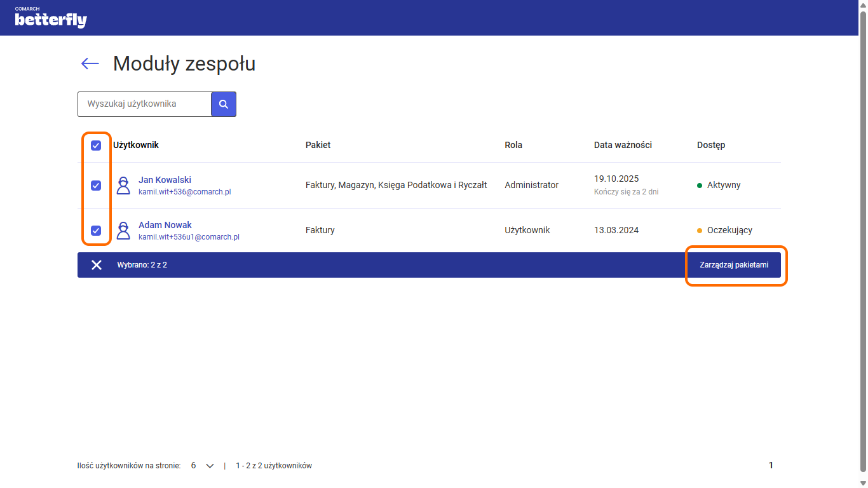This screenshot has height=488, width=868.
Task: Click Jan Kowalski's user avatar icon
Action: (x=123, y=186)
